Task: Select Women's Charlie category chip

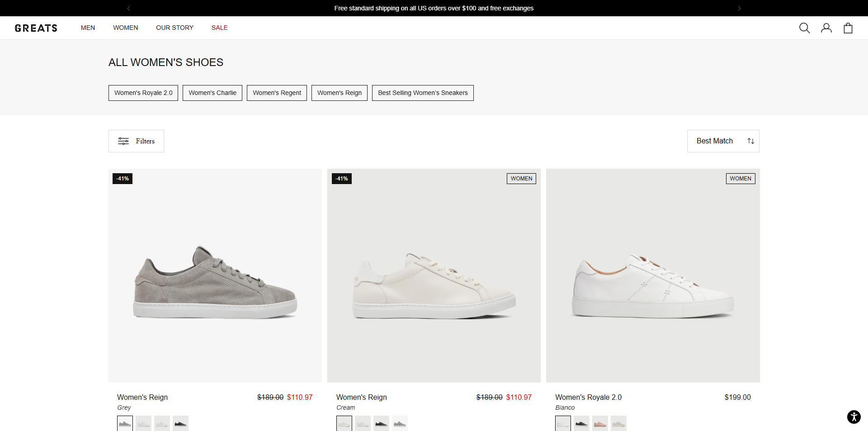Action: click(212, 93)
